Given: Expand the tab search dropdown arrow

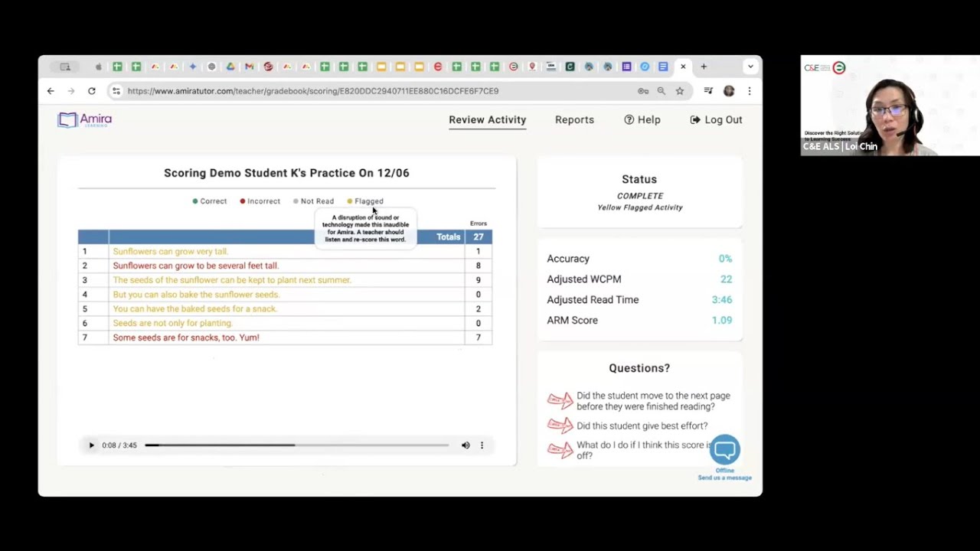Looking at the screenshot, I should tap(750, 67).
